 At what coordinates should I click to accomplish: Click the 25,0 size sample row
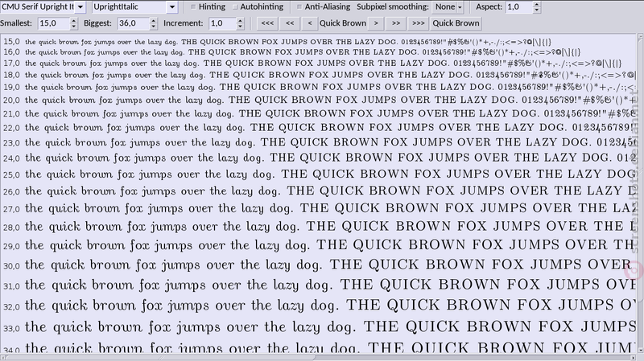(x=318, y=174)
